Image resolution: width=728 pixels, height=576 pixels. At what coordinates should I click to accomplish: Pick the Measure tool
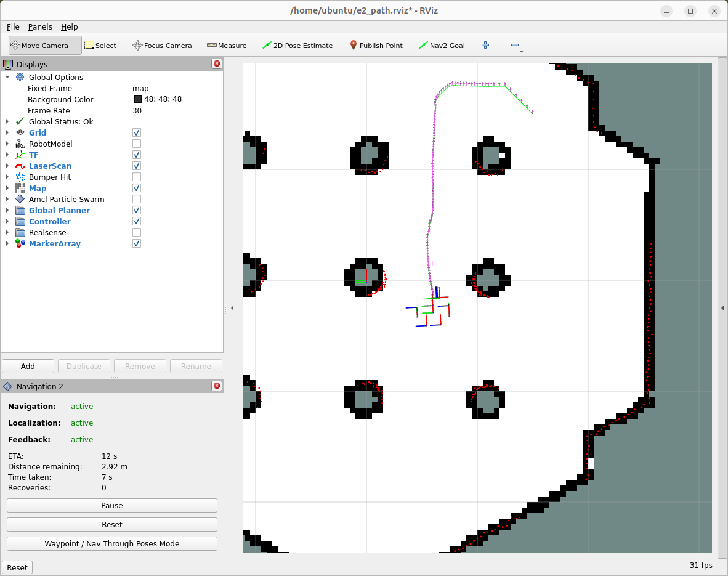click(x=227, y=46)
